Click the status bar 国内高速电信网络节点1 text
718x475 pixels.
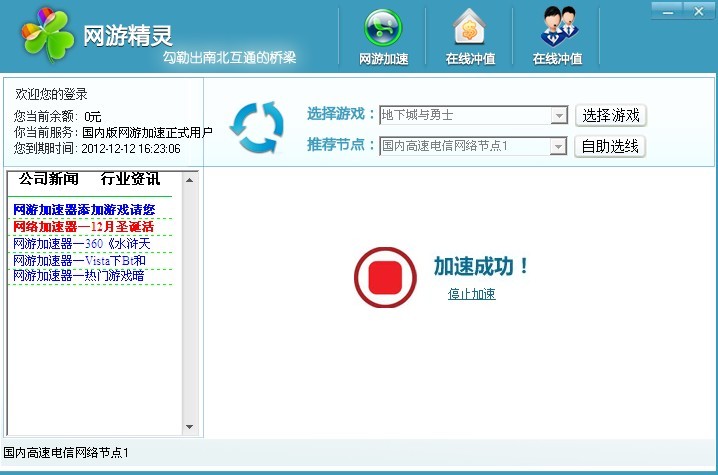(x=66, y=453)
